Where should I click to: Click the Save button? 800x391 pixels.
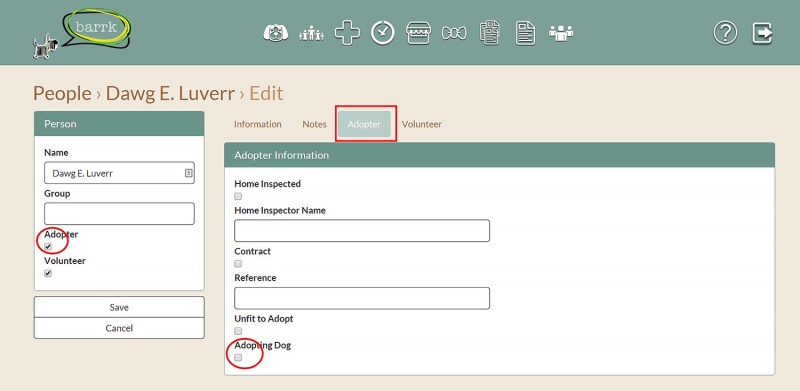(119, 307)
